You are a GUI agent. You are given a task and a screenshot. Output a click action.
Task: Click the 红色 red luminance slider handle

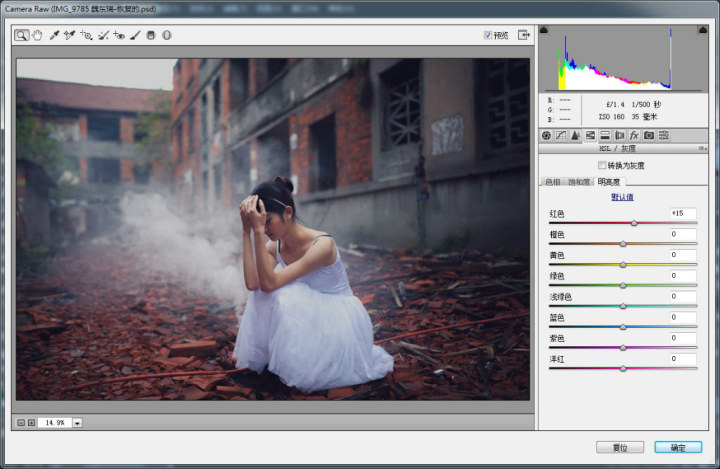[x=634, y=223]
